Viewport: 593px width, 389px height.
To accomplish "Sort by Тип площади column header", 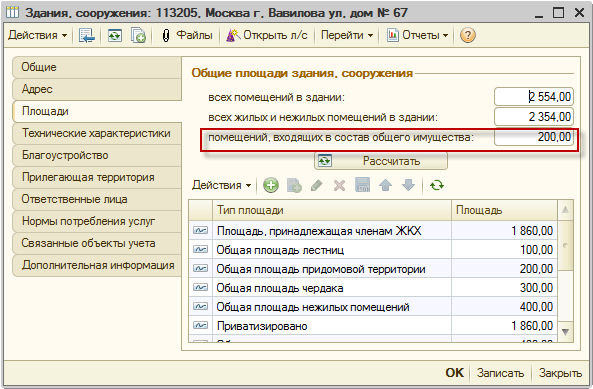I will tap(332, 210).
